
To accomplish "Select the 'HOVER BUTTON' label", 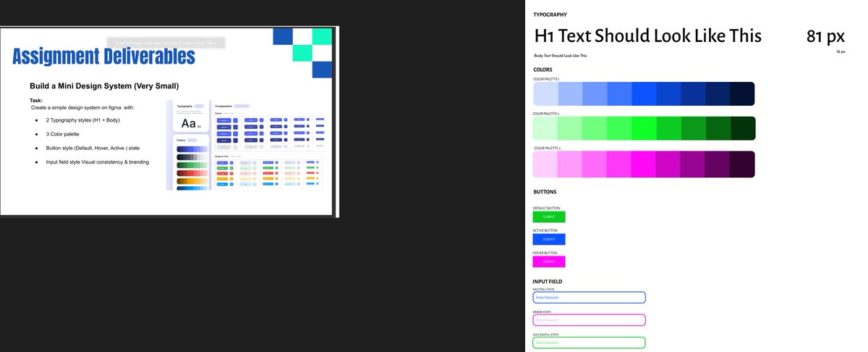I will (x=545, y=253).
